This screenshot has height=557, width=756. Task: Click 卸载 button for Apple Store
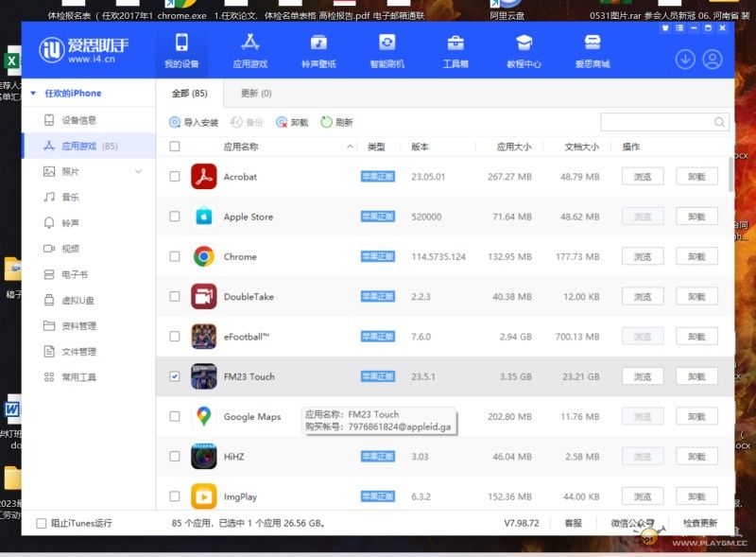[x=696, y=217]
